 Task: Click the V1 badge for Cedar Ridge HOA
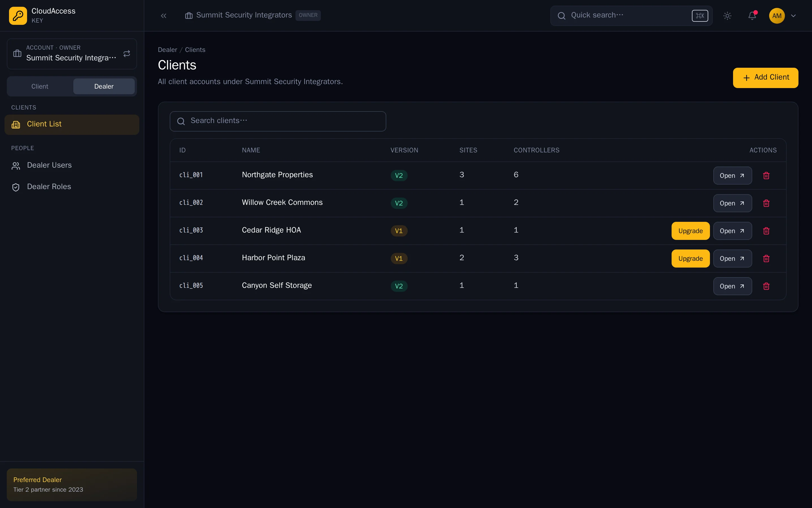[399, 231]
